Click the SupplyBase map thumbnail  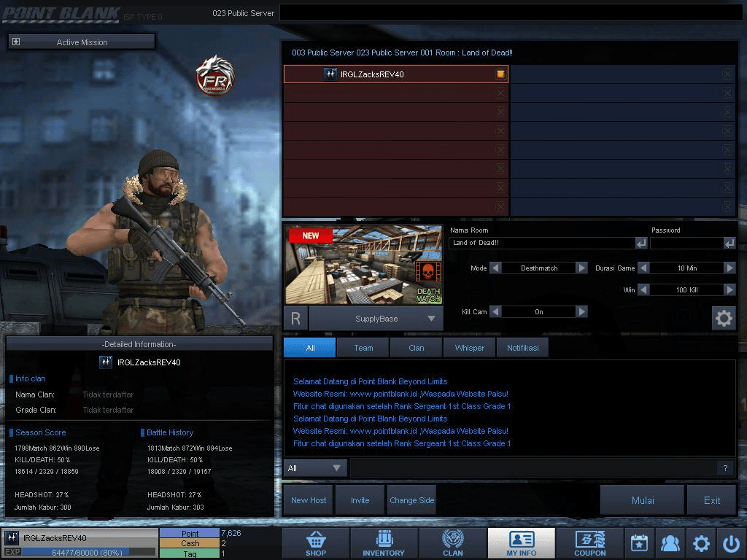point(363,265)
